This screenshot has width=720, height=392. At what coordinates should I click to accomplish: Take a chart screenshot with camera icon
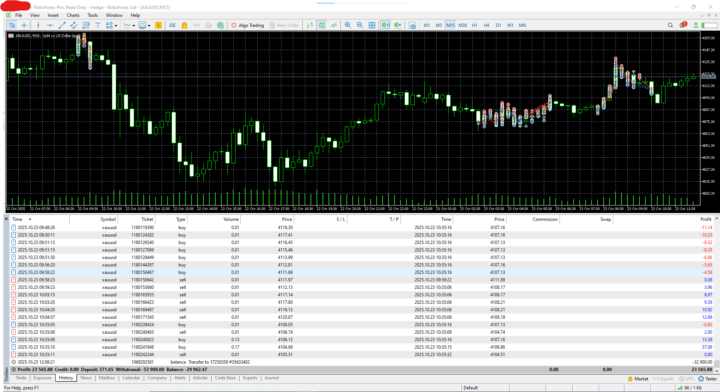pyautogui.click(x=412, y=26)
